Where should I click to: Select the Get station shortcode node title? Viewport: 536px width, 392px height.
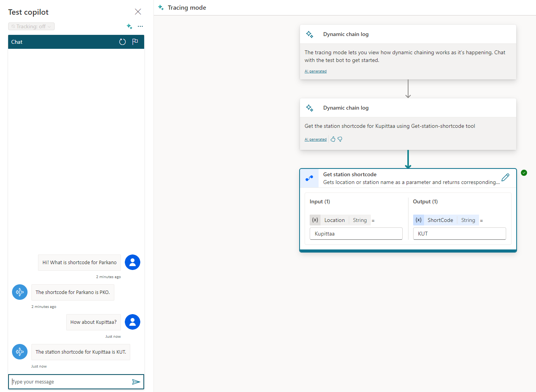(x=350, y=175)
